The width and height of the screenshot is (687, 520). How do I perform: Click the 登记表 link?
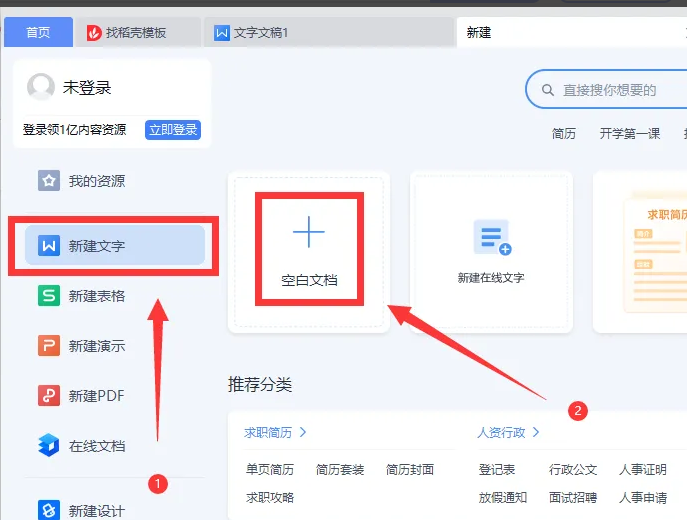(x=497, y=469)
